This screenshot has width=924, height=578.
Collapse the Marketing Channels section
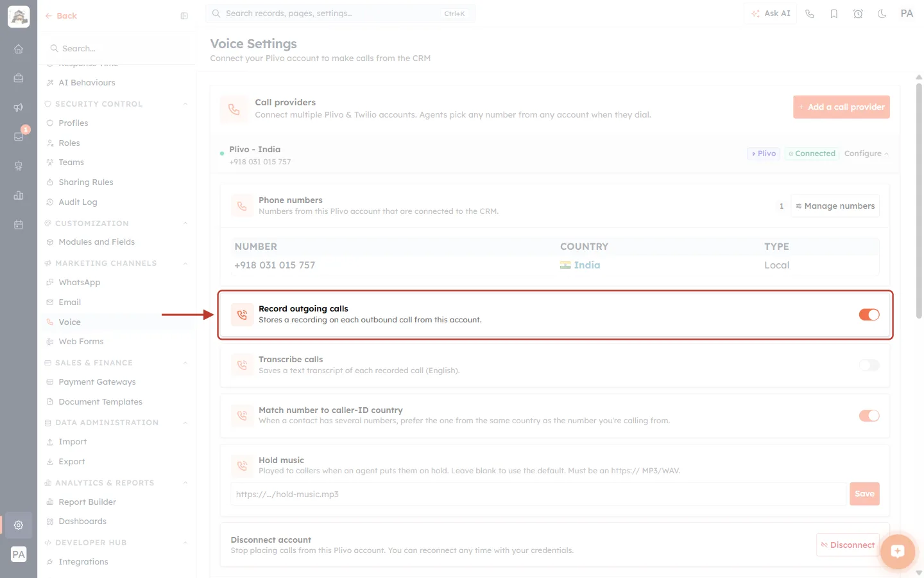point(185,263)
